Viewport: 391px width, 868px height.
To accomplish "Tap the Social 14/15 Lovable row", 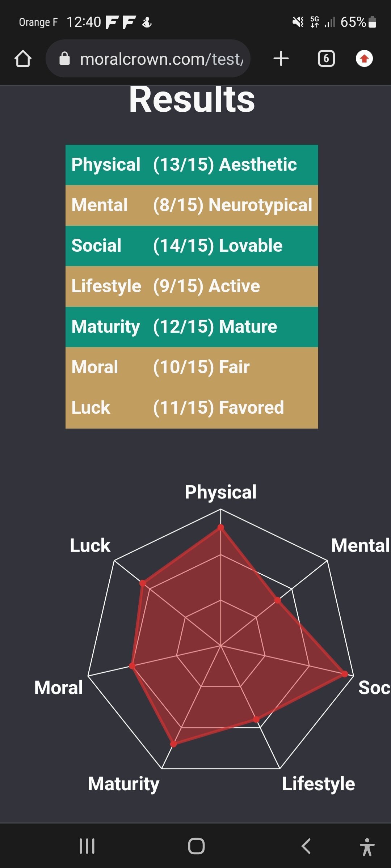I will (192, 246).
